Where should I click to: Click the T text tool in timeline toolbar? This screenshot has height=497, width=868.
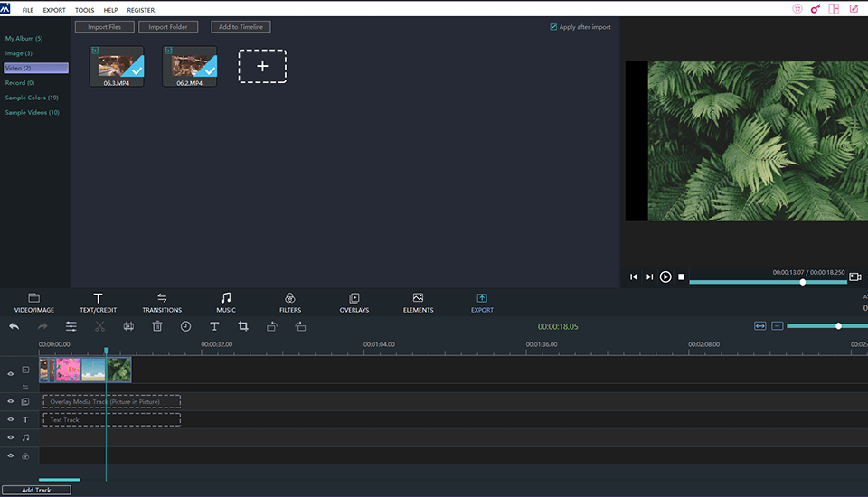pos(214,326)
